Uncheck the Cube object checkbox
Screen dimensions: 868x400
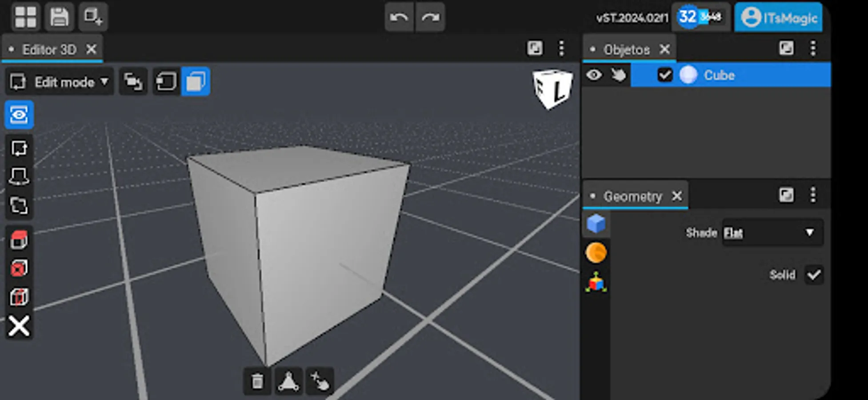pos(664,75)
